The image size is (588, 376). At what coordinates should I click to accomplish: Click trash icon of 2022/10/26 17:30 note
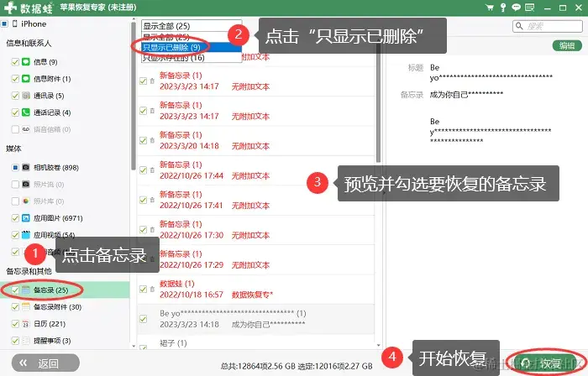click(152, 229)
